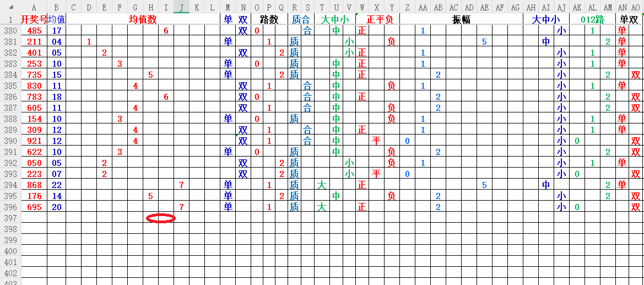Select column Z header

407,7
